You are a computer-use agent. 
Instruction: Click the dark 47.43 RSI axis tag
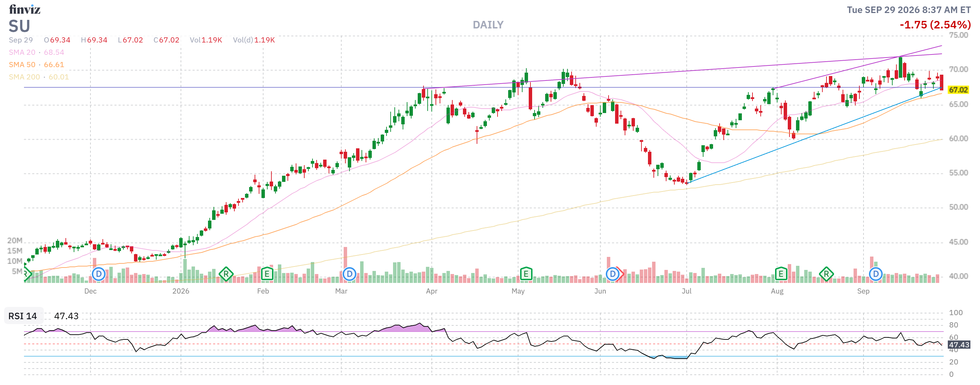[959, 345]
